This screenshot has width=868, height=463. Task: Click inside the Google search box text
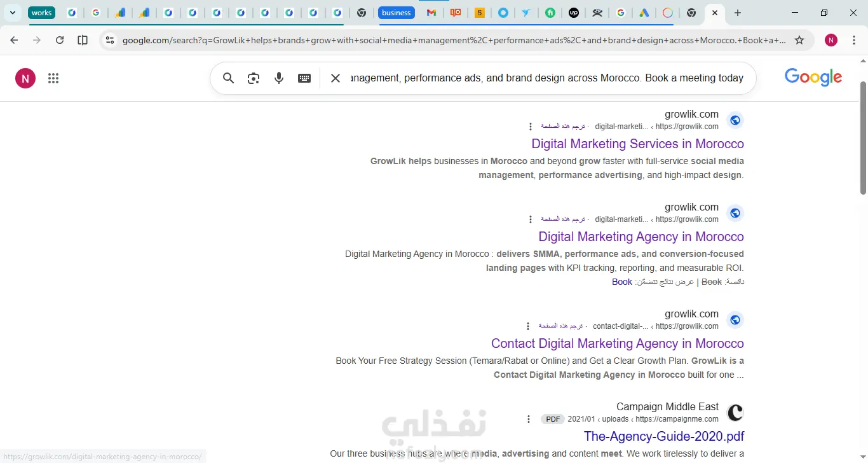click(546, 78)
